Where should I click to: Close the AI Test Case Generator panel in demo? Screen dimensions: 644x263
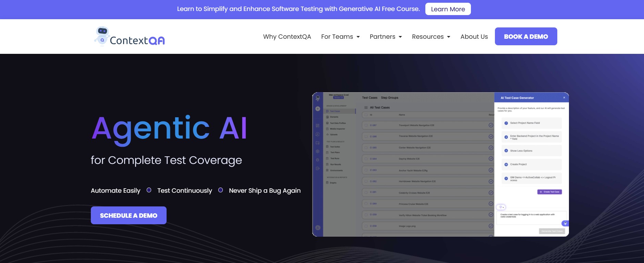[x=564, y=98]
